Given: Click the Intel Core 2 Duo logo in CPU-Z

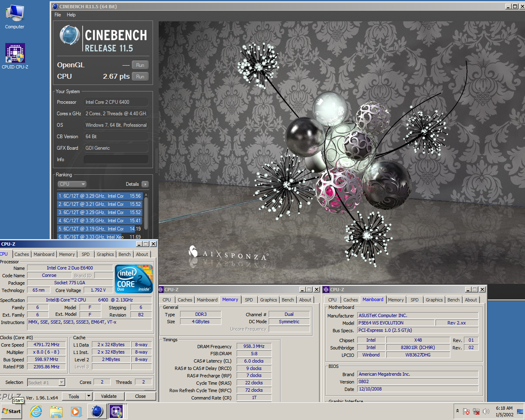Looking at the screenshot, I should click(134, 278).
